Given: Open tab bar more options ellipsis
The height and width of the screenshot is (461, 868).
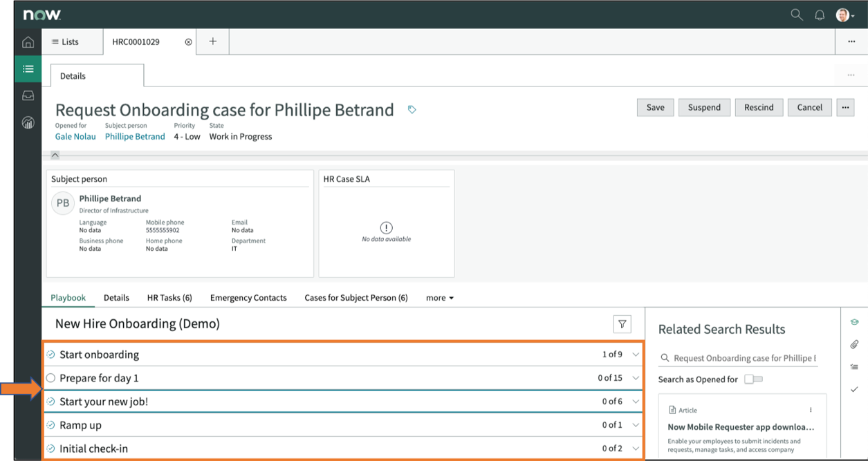Looking at the screenshot, I should [x=851, y=41].
